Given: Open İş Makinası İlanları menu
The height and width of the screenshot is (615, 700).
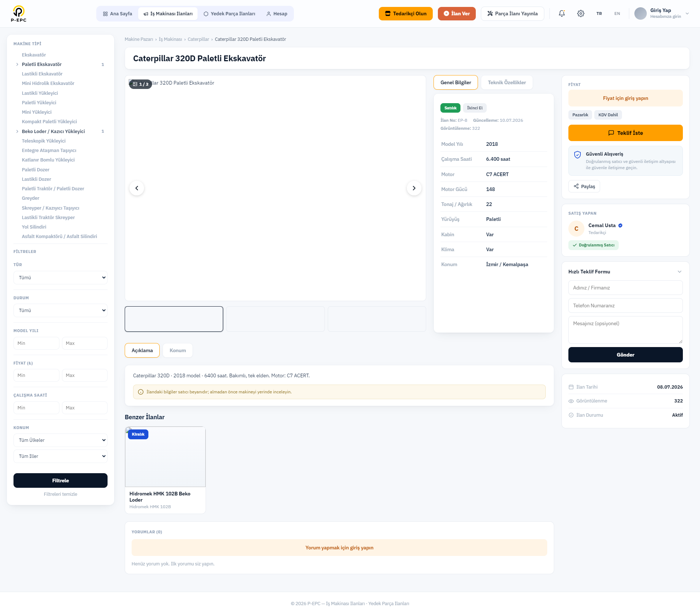Looking at the screenshot, I should pyautogui.click(x=168, y=13).
